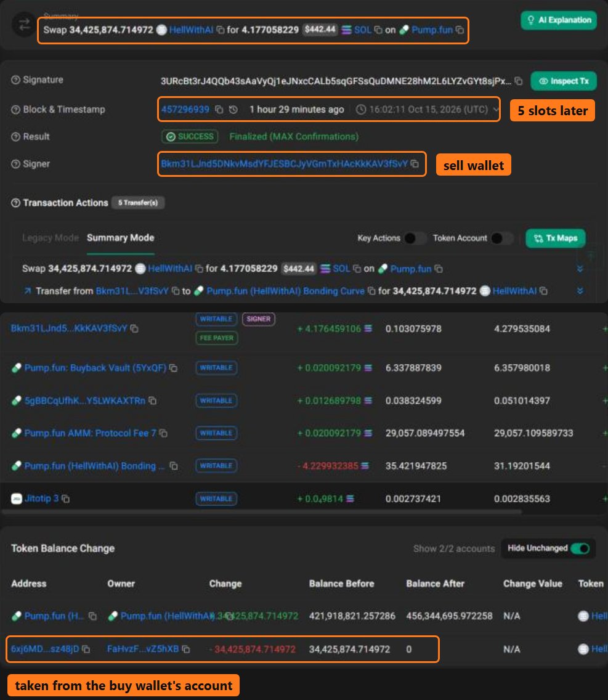Expand the Swap action row details

coord(580,269)
